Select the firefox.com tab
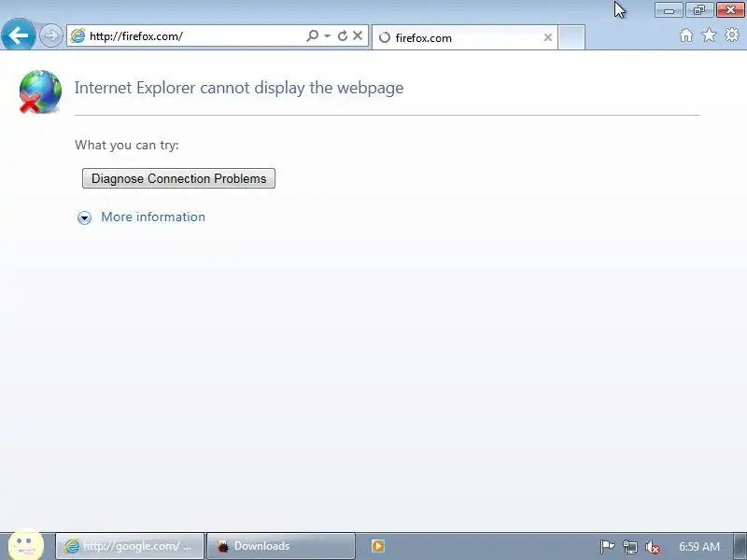The width and height of the screenshot is (747, 560). pos(464,37)
